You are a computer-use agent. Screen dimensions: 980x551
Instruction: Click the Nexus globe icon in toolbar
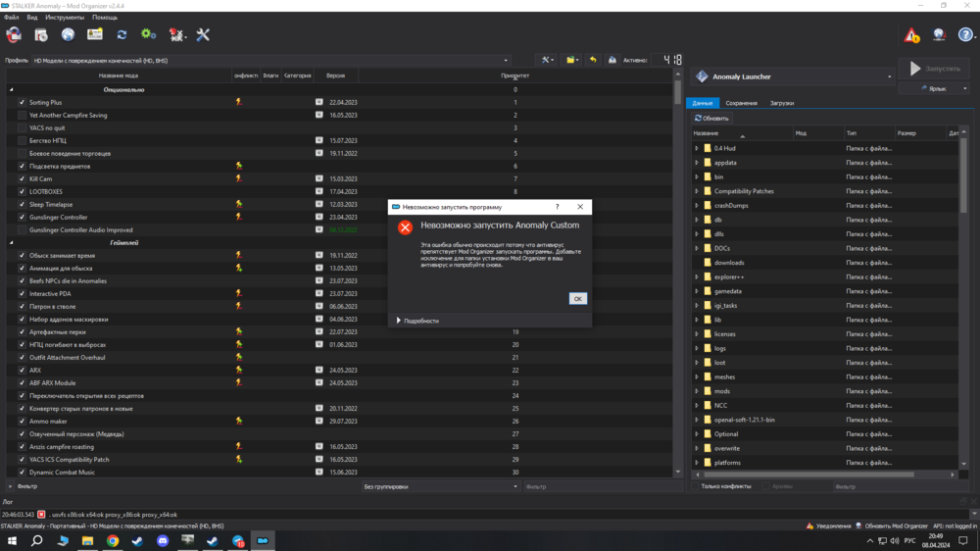68,35
